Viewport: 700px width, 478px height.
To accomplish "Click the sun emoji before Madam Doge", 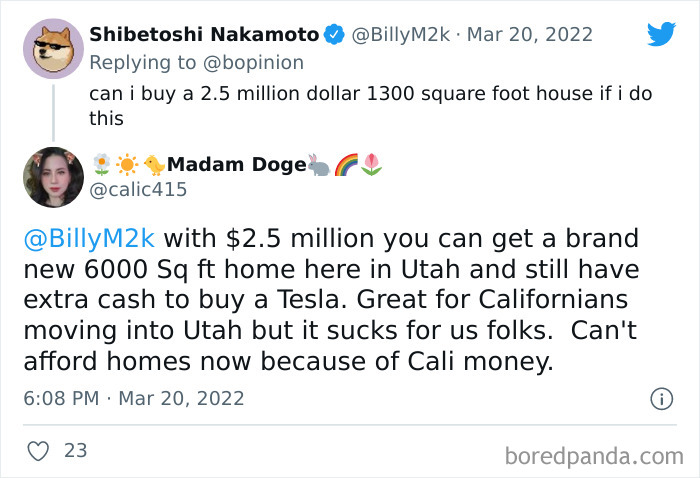I will [127, 164].
